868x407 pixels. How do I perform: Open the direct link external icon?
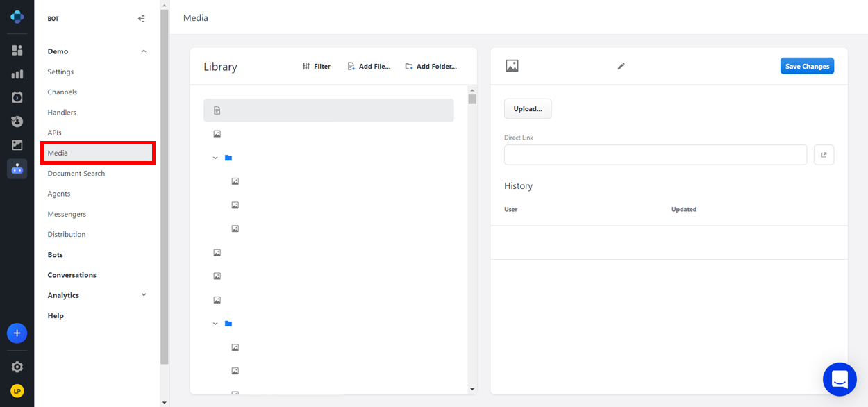coord(824,155)
